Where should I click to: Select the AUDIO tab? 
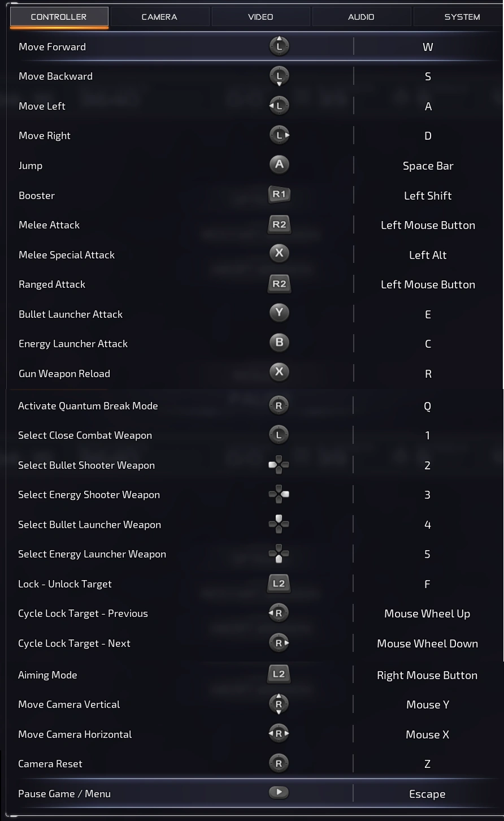point(362,16)
